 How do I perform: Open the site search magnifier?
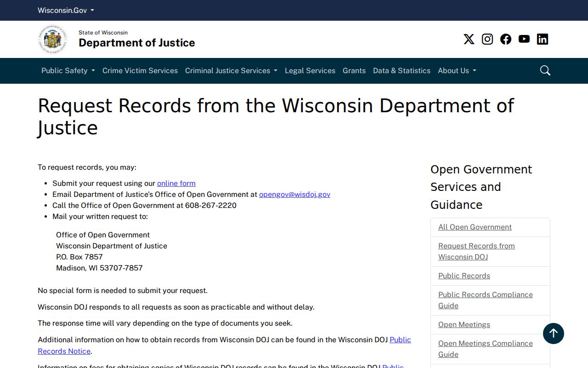tap(545, 70)
